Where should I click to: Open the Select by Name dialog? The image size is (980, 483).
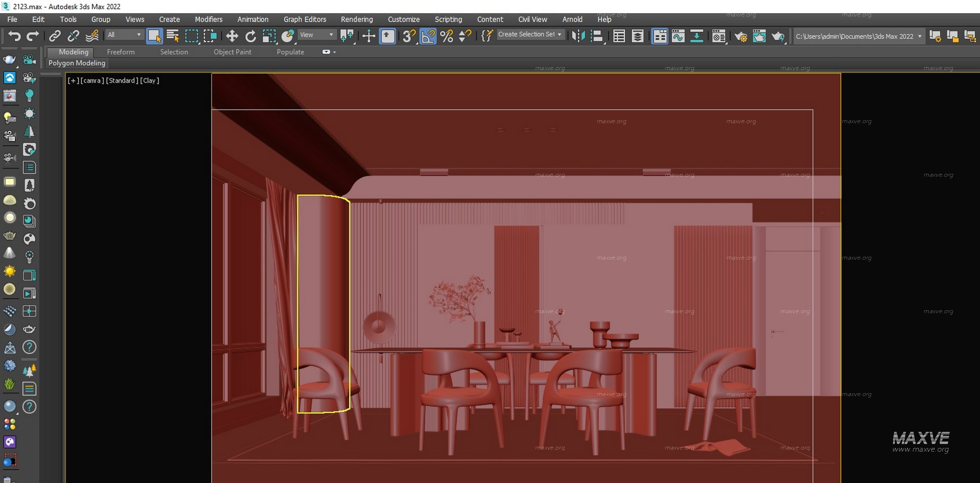[x=173, y=35]
